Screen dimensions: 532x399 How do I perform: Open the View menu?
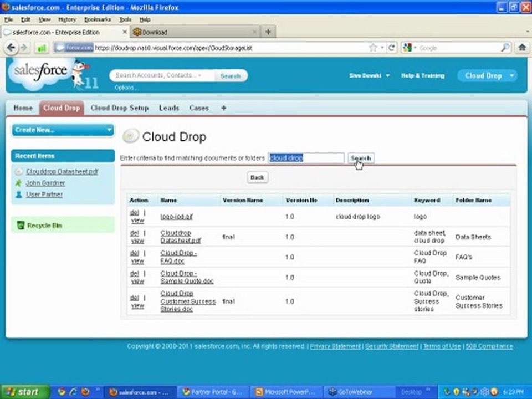[44, 20]
